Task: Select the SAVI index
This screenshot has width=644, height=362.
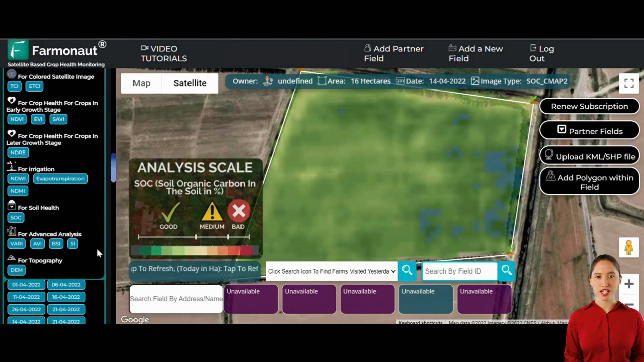Action: [x=58, y=119]
